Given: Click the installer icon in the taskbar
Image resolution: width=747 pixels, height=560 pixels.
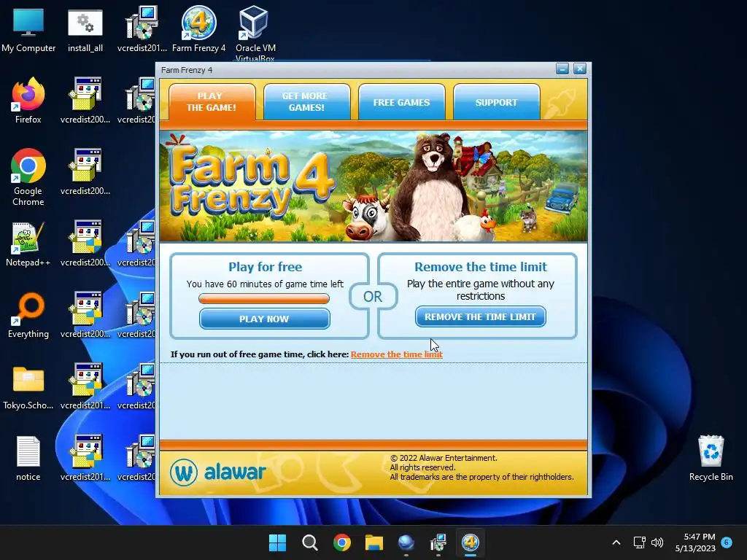Looking at the screenshot, I should click(x=438, y=542).
